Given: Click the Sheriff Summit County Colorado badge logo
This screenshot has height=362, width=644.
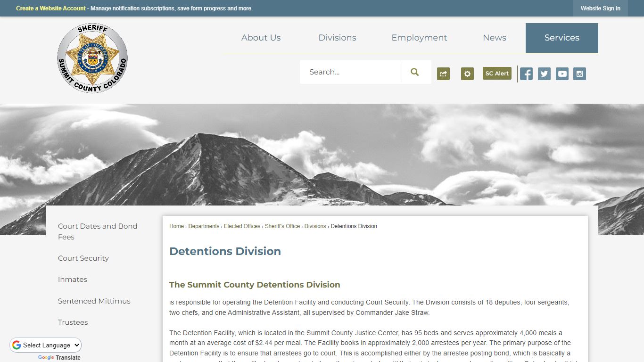Looking at the screenshot, I should coord(92,58).
